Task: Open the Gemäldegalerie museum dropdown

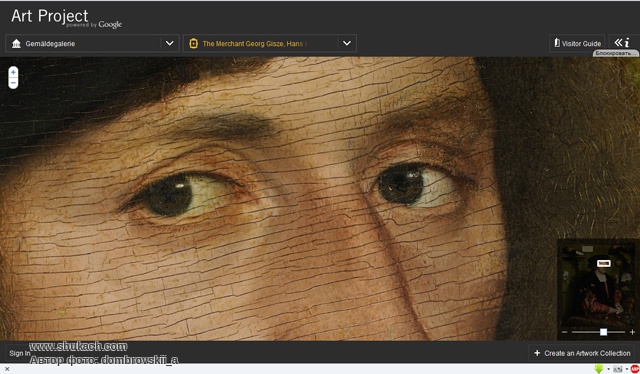Action: [x=92, y=43]
